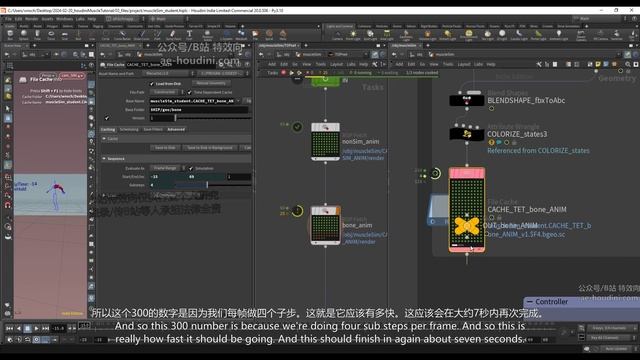Select the Environment Light shelf tool
Viewport: 640px width, 360px height.
pyautogui.click(x=469, y=35)
